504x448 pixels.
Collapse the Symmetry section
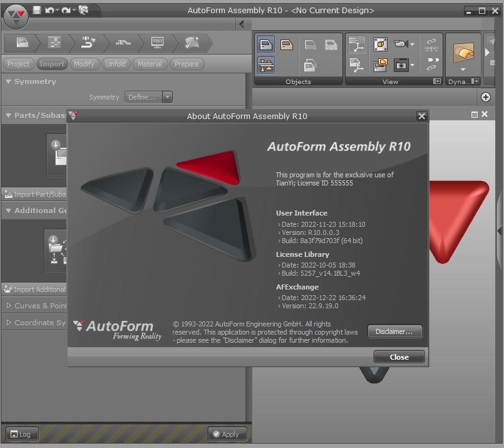point(9,81)
